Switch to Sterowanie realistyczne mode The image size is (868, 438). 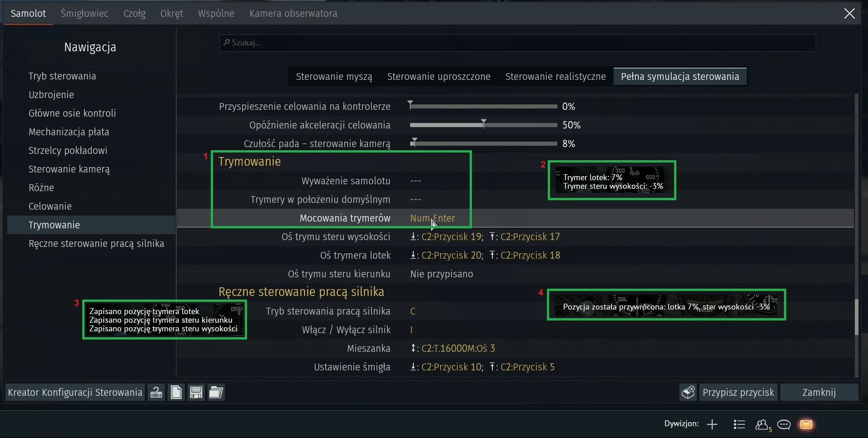click(555, 77)
